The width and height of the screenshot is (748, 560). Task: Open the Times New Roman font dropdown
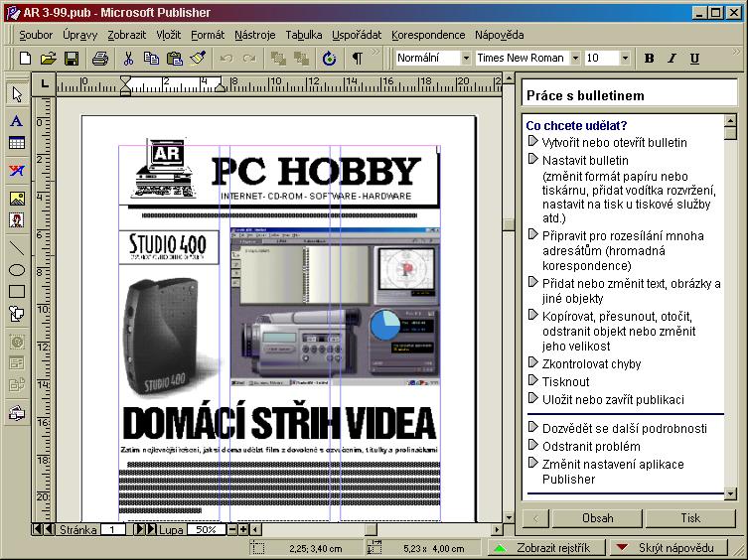pyautogui.click(x=575, y=59)
